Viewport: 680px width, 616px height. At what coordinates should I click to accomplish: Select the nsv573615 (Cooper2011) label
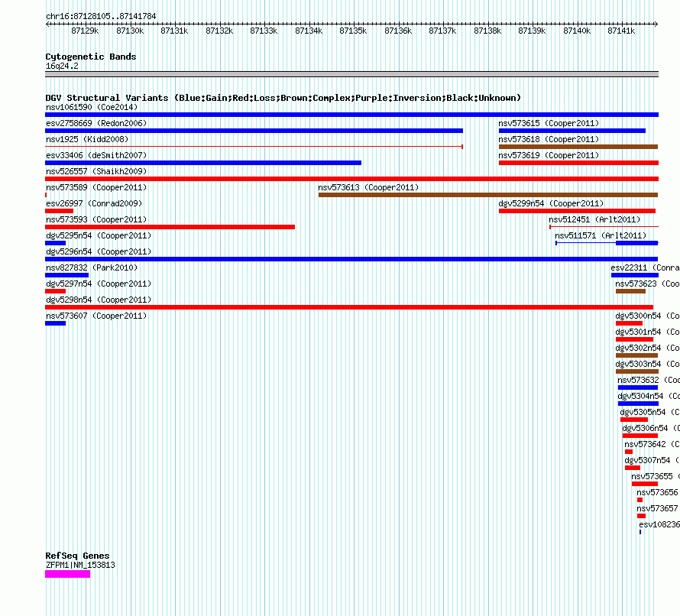[549, 123]
